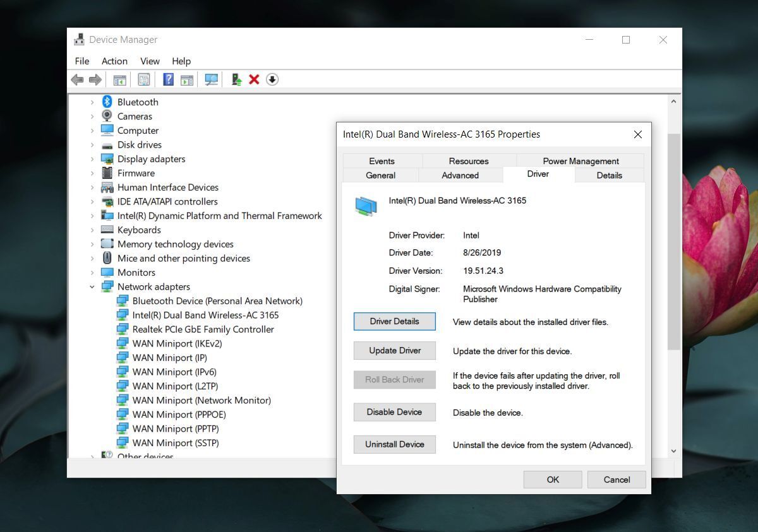Click the Show/Hide console tree toolbar icon

[119, 80]
